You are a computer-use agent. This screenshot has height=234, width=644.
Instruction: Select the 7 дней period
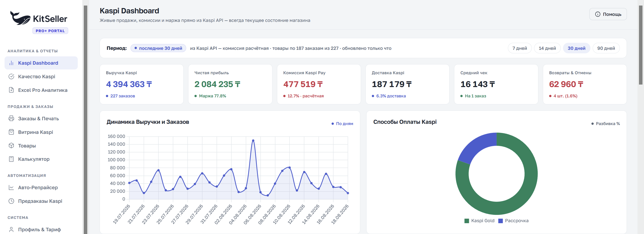pyautogui.click(x=520, y=48)
